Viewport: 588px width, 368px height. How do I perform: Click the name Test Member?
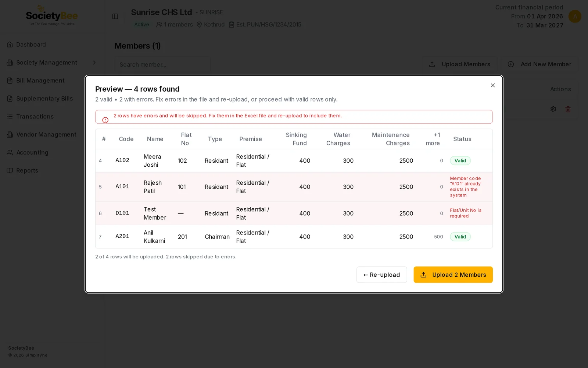pos(155,213)
